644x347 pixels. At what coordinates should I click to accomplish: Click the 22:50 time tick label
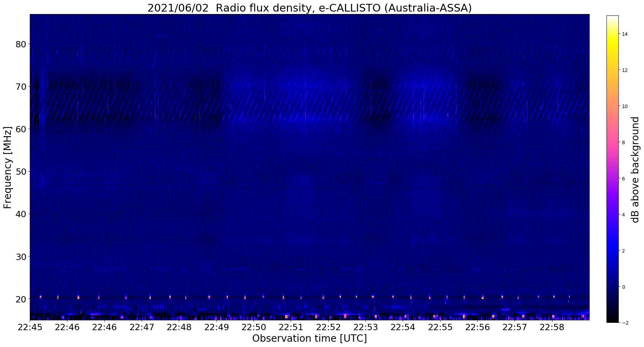click(x=254, y=328)
